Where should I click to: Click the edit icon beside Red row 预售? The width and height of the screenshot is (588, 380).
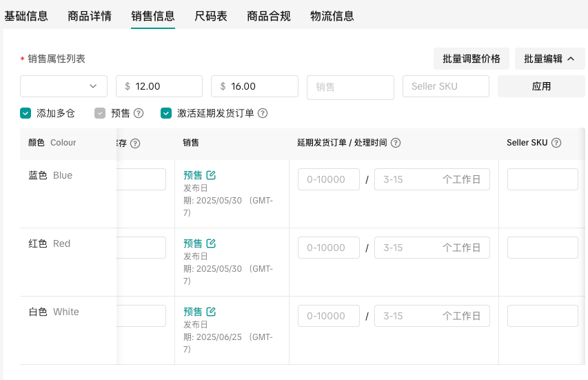212,243
